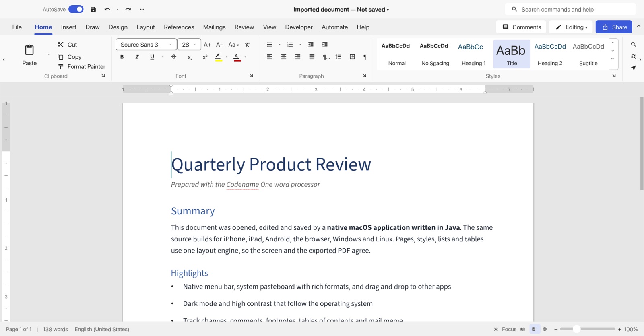This screenshot has height=336, width=644.
Task: Switch to the Layout tab
Action: click(x=145, y=27)
